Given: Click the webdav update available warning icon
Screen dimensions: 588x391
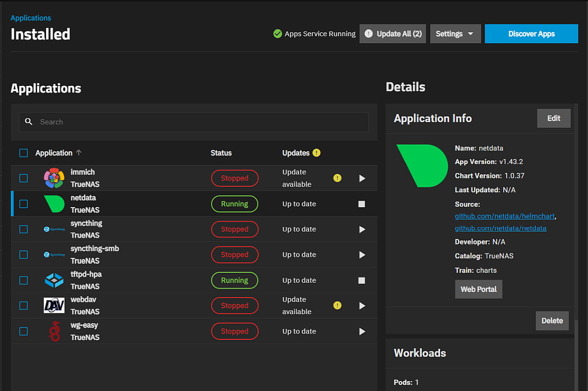Looking at the screenshot, I should click(337, 306).
